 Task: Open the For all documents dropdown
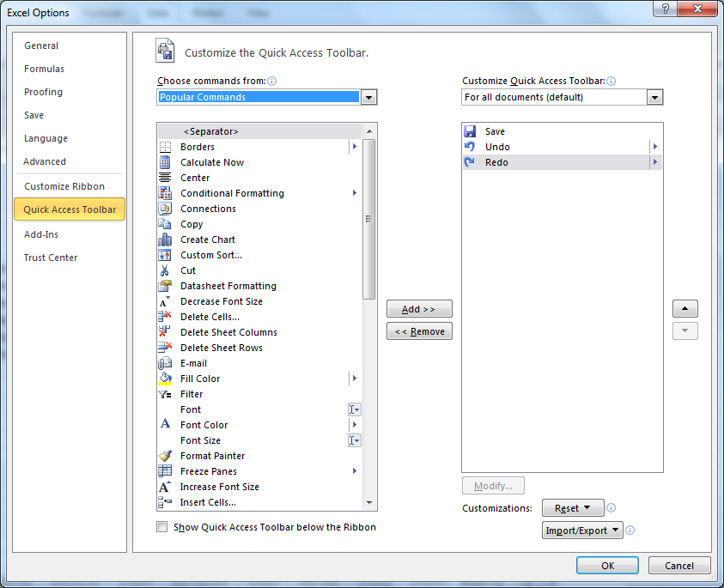click(x=655, y=98)
